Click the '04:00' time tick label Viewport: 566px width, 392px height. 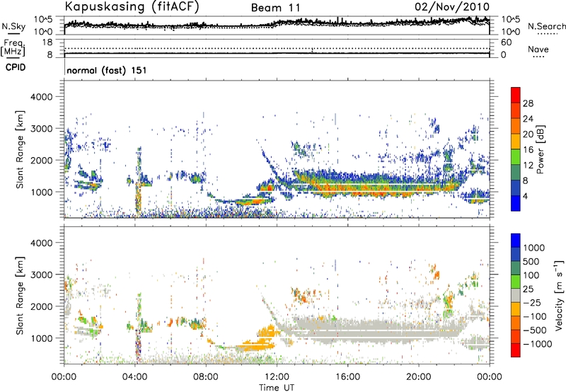(x=135, y=377)
